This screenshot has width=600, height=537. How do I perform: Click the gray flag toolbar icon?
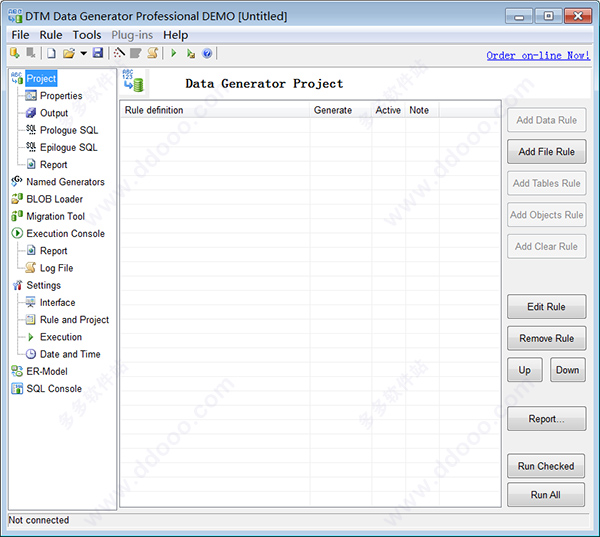coord(136,53)
